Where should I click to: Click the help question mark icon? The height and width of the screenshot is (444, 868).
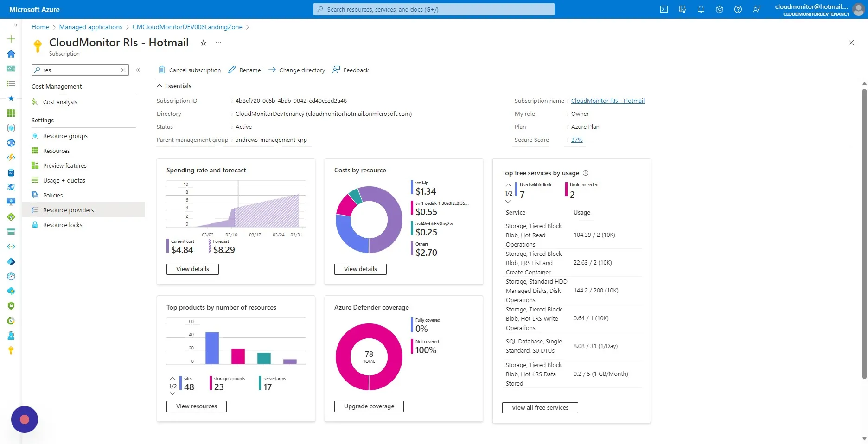tap(738, 9)
